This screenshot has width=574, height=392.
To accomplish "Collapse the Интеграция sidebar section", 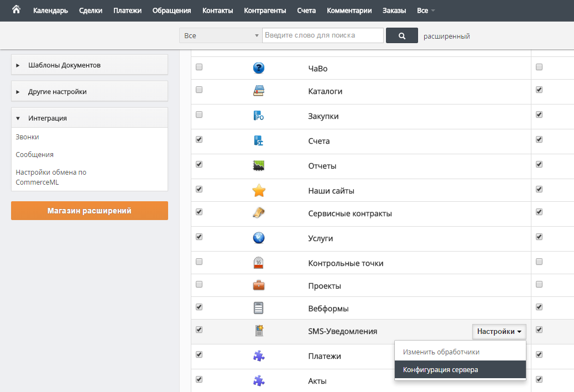I will (90, 118).
